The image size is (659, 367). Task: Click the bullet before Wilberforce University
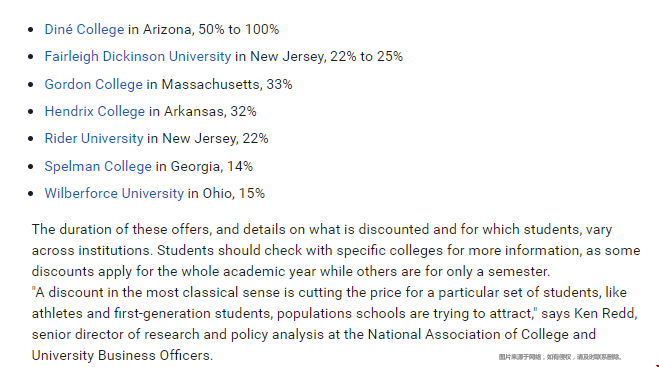point(31,194)
